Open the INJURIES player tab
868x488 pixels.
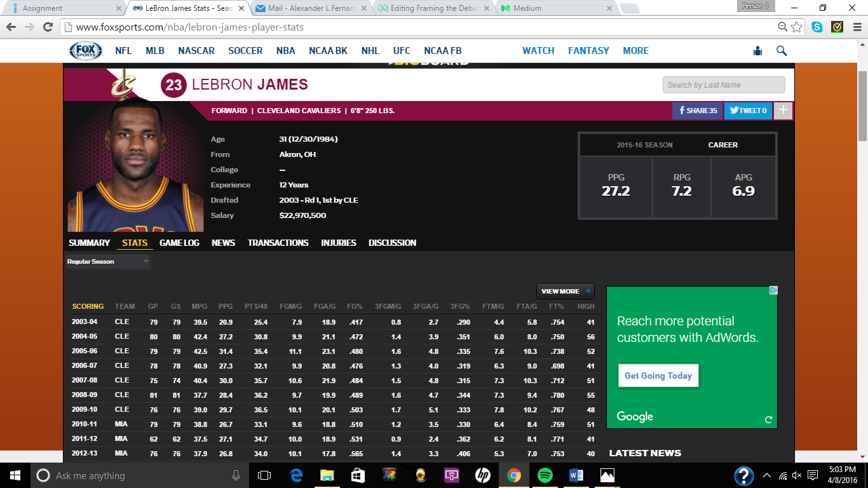pos(339,243)
